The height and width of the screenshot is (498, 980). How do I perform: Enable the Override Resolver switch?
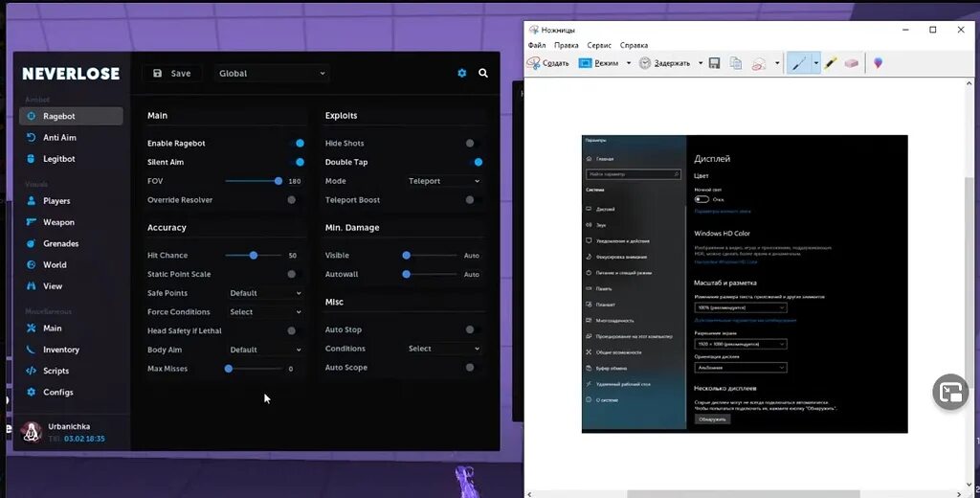pyautogui.click(x=295, y=199)
